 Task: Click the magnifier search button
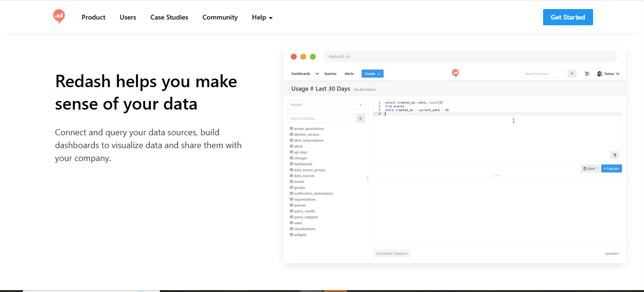pos(573,74)
